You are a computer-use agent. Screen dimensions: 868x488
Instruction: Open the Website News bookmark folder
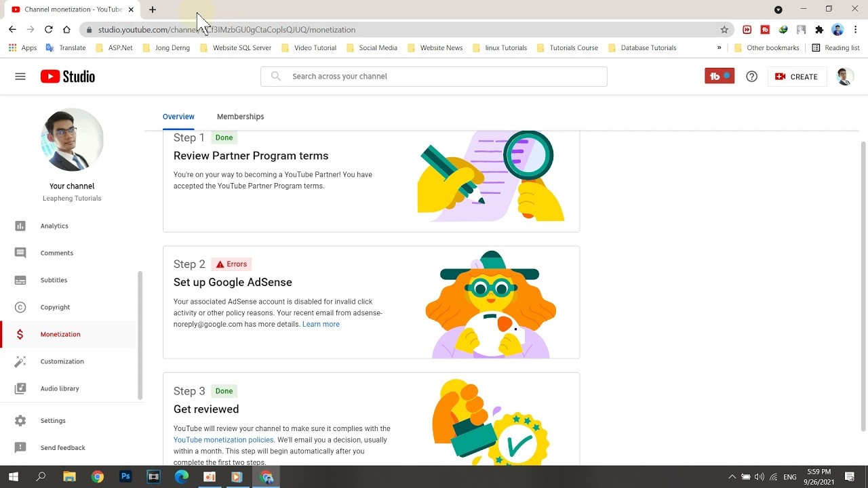(x=435, y=48)
